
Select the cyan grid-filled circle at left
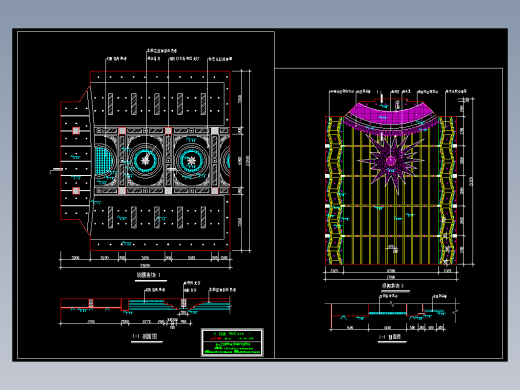(x=104, y=161)
